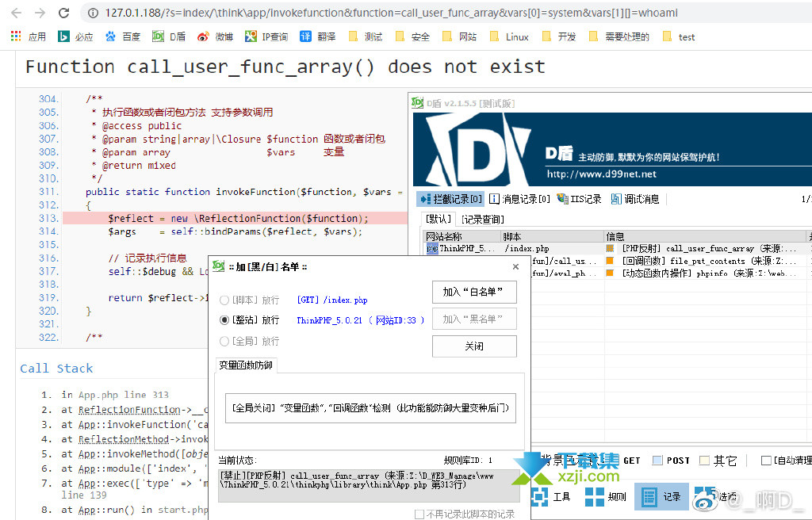View site info icon in address bar
Image resolution: width=812 pixels, height=520 pixels.
pyautogui.click(x=93, y=13)
